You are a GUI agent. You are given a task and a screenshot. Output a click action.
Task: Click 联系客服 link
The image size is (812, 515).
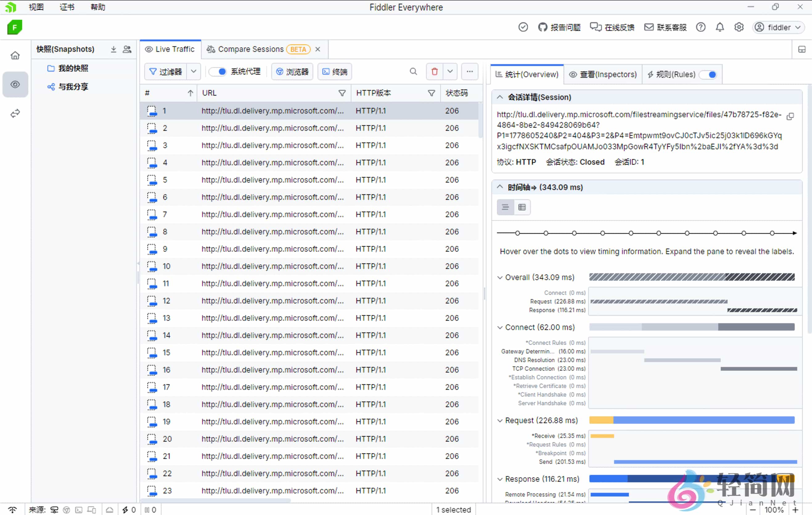pos(665,27)
